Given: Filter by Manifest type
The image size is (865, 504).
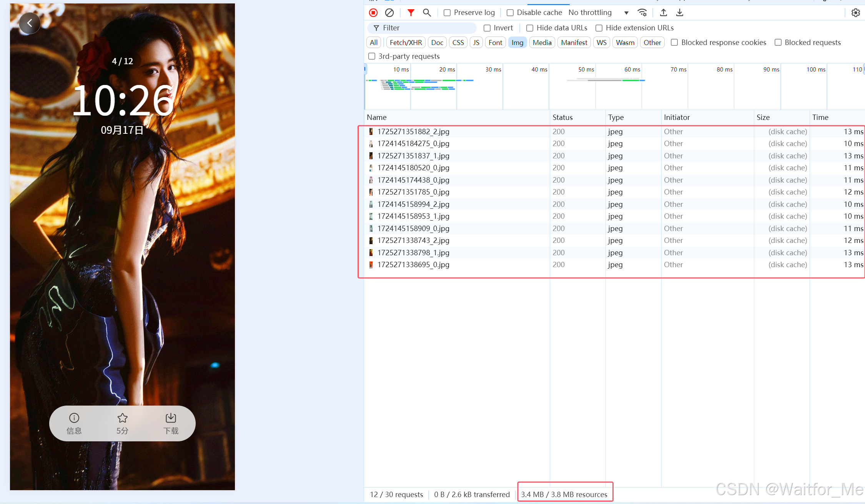Looking at the screenshot, I should pyautogui.click(x=574, y=42).
